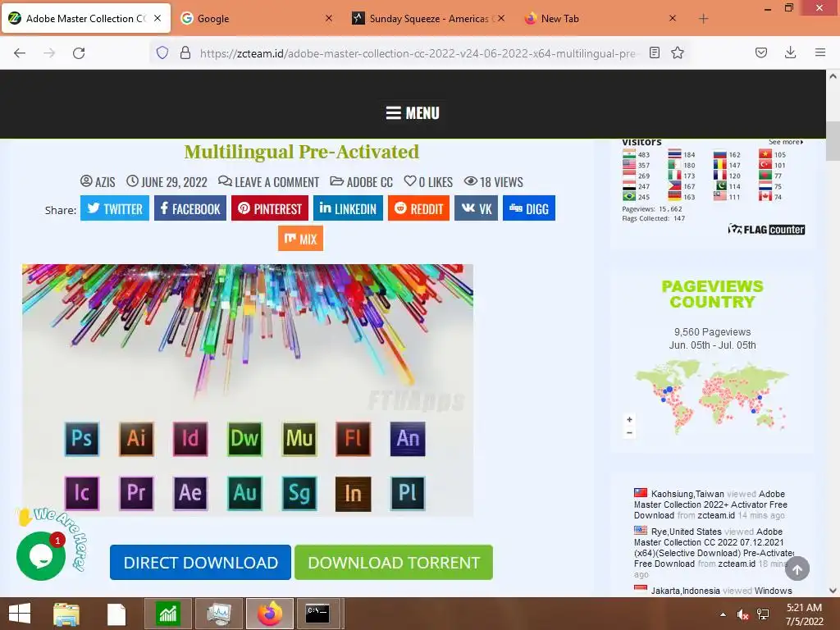Click the 18 VIEWS eye counter

[x=493, y=182]
